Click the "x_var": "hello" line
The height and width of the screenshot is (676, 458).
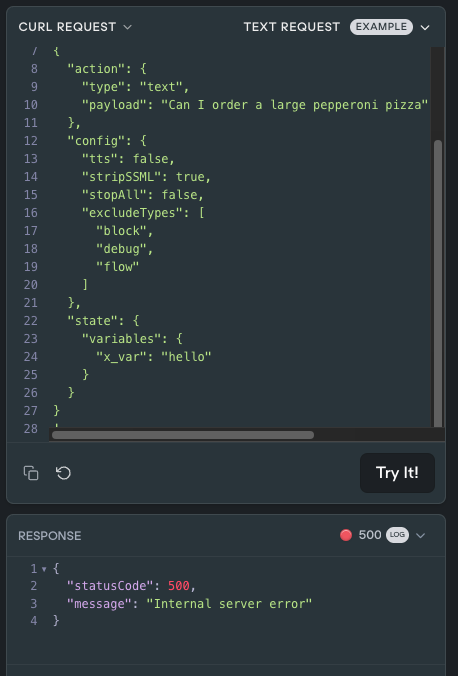154,357
